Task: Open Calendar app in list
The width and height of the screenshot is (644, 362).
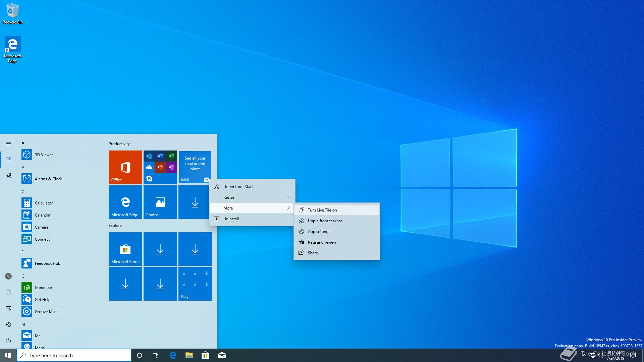Action: [x=60, y=215]
